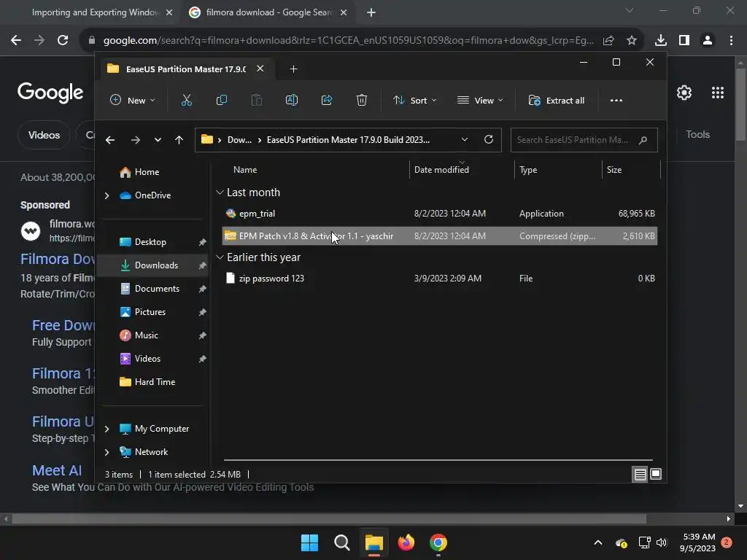Select the filmora download Chrome tab
Image resolution: width=747 pixels, height=560 pixels.
[268, 12]
